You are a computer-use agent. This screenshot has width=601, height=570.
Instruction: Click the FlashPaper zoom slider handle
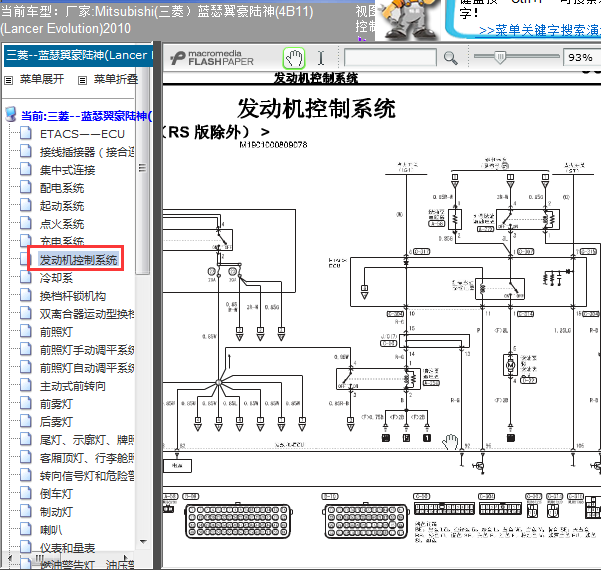click(x=500, y=57)
